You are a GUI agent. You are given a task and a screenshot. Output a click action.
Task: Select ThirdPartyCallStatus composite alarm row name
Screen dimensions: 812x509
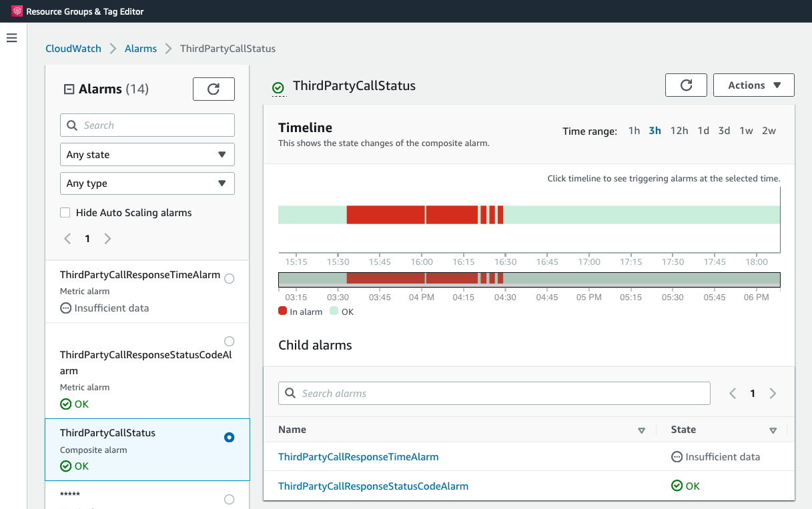click(x=107, y=433)
